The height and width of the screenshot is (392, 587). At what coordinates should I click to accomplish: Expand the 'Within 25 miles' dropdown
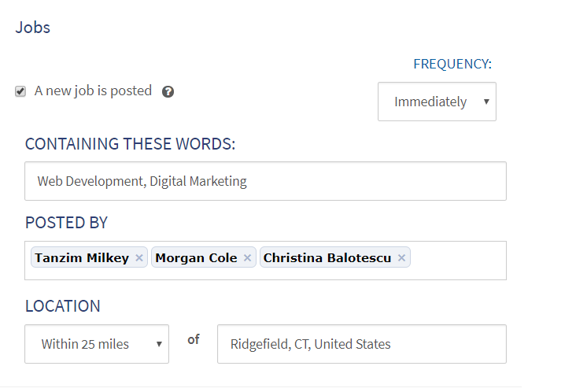(x=97, y=344)
